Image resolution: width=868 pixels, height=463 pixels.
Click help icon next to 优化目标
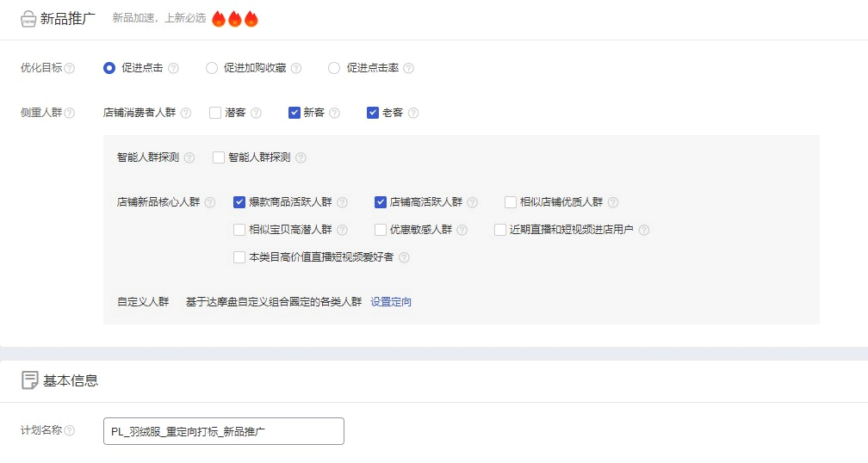(x=70, y=68)
